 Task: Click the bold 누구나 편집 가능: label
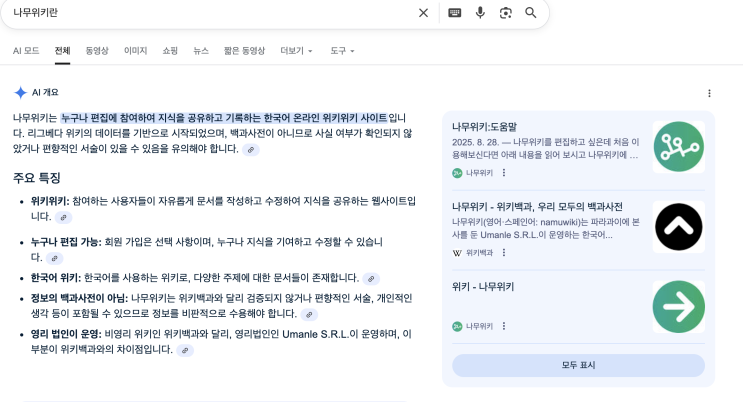(66, 242)
